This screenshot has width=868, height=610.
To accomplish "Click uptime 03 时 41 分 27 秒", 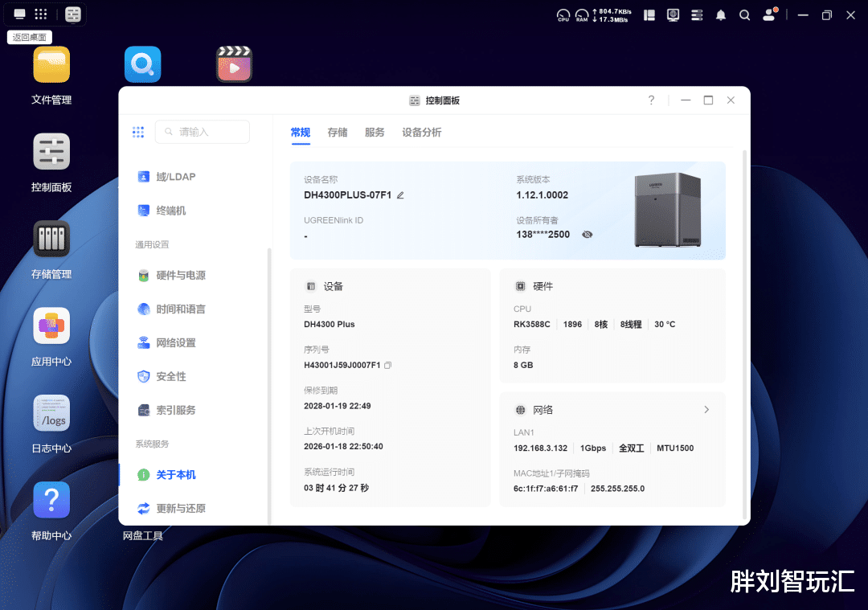I will [x=336, y=488].
